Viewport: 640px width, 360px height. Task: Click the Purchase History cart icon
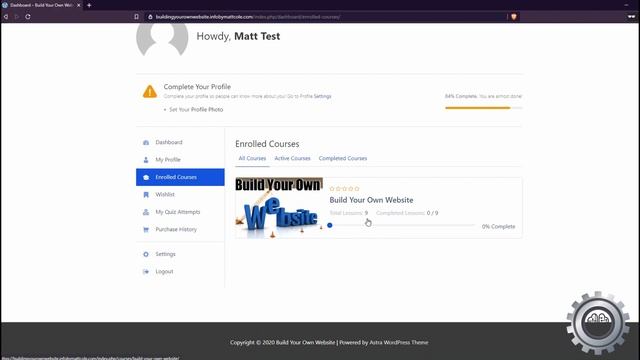[146, 229]
